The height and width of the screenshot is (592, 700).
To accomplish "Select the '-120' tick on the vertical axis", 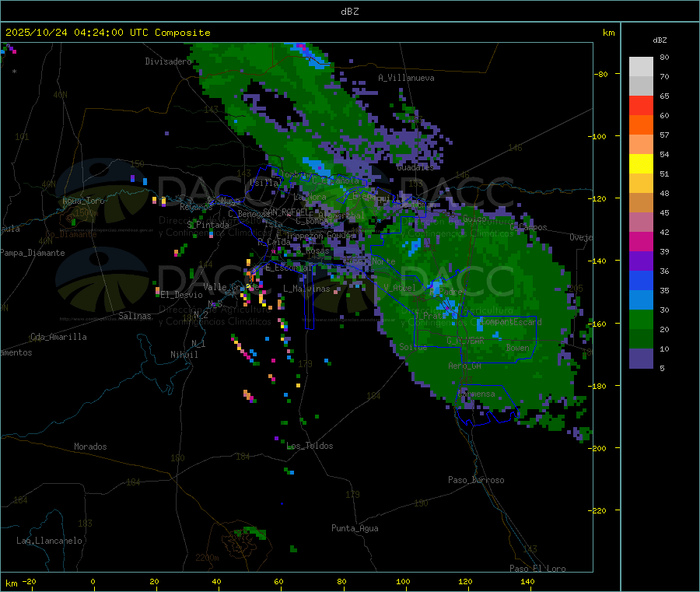I will pyautogui.click(x=599, y=198).
